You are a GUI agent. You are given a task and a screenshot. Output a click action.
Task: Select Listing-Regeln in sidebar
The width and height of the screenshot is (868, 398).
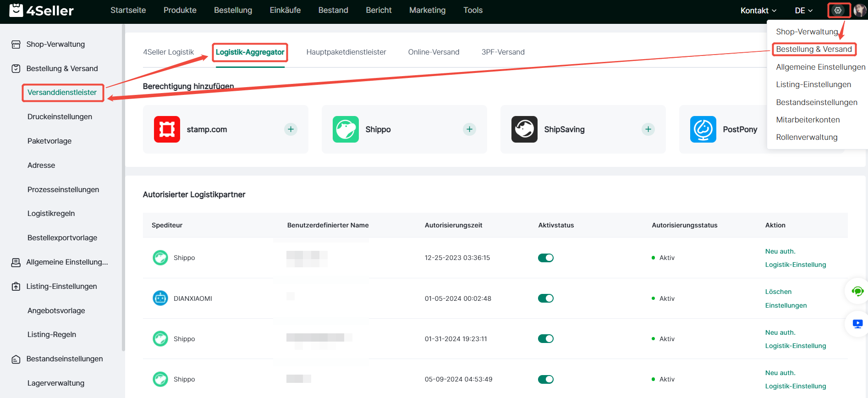(x=52, y=335)
